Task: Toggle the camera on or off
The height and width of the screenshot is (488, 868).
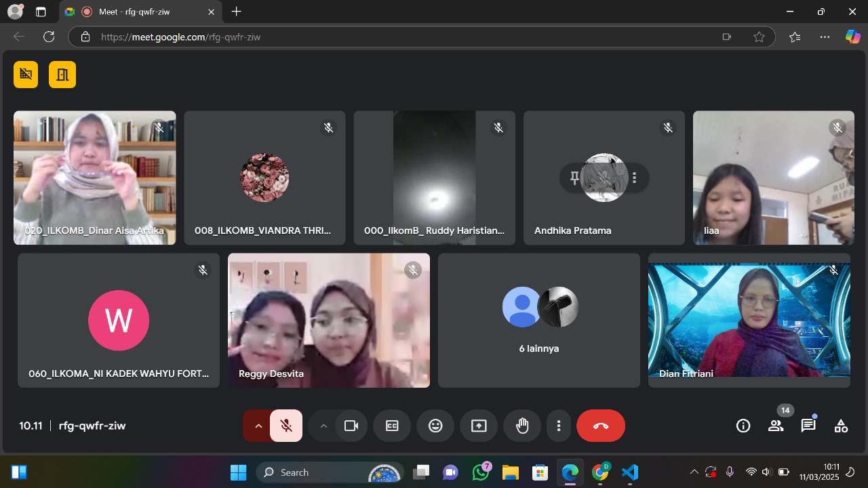Action: (x=351, y=426)
